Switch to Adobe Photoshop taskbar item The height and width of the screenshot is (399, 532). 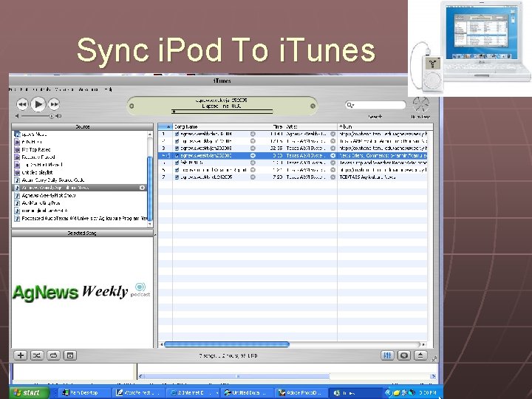pyautogui.click(x=301, y=392)
